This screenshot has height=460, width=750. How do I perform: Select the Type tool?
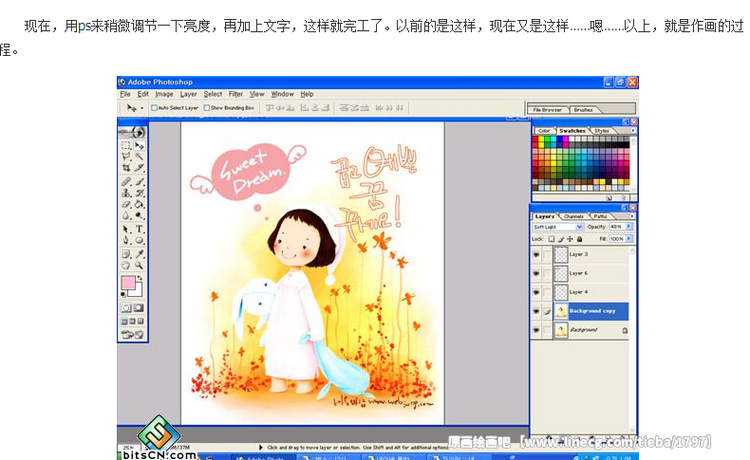point(139,230)
